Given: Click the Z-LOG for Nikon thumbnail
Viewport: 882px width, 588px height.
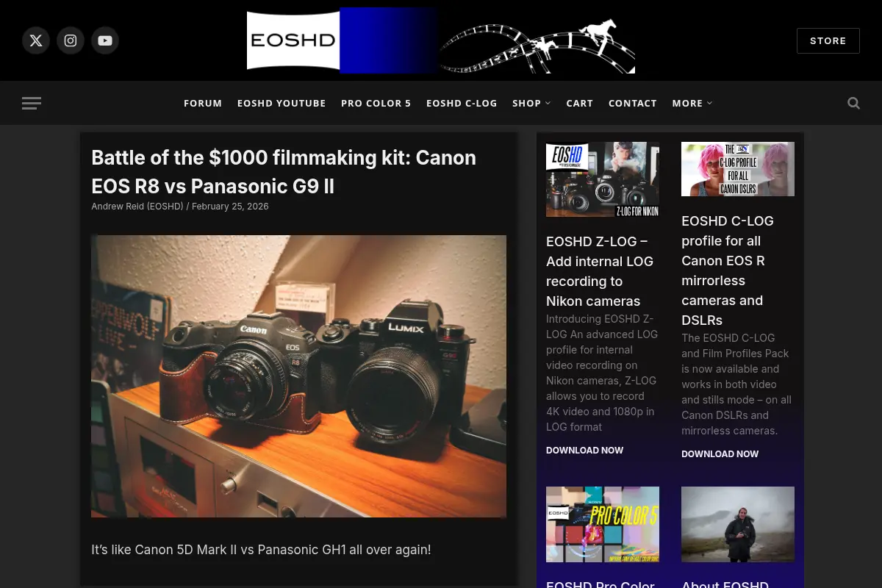Looking at the screenshot, I should pyautogui.click(x=603, y=179).
